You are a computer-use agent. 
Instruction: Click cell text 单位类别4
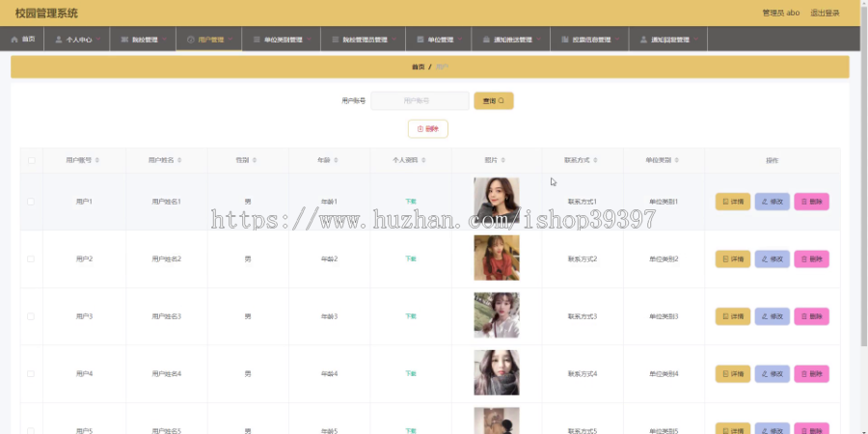click(664, 373)
